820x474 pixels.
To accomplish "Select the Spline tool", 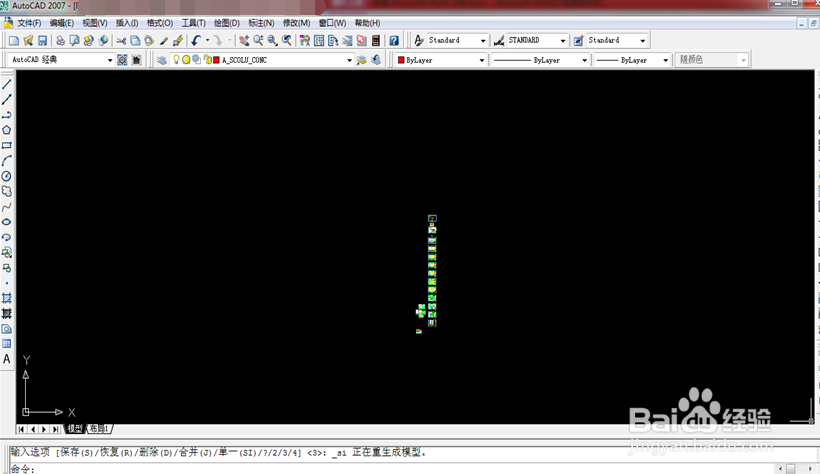I will click(7, 207).
